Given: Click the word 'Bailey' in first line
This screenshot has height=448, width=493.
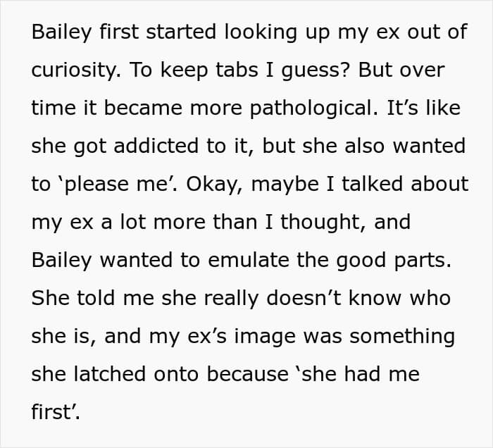Looking at the screenshot, I should point(61,32).
